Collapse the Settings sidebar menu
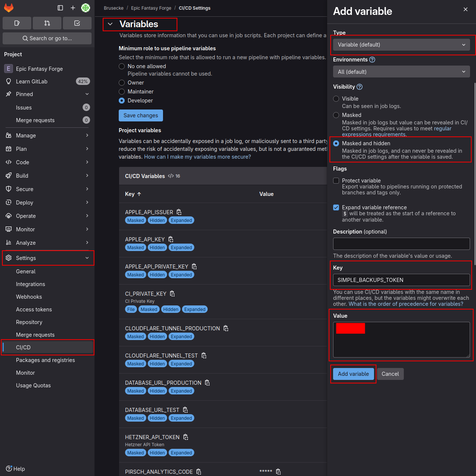 coord(47,258)
